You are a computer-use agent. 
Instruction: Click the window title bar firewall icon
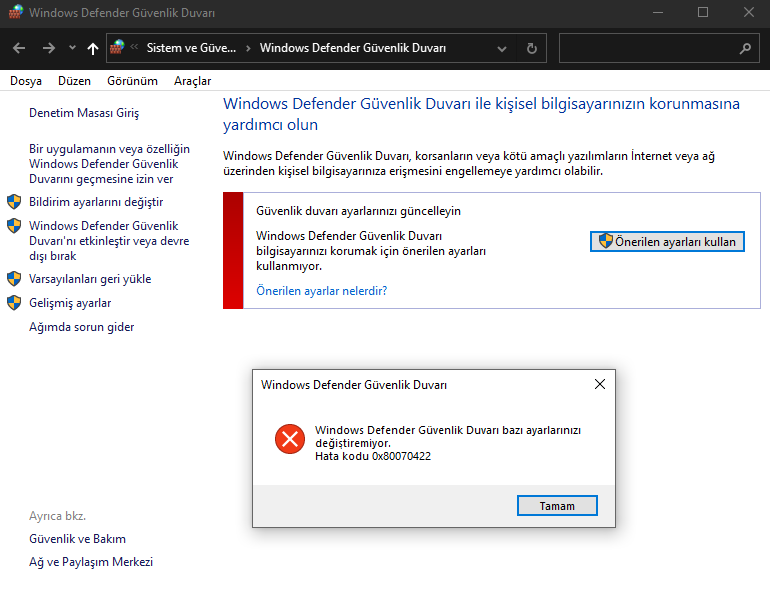(x=15, y=12)
